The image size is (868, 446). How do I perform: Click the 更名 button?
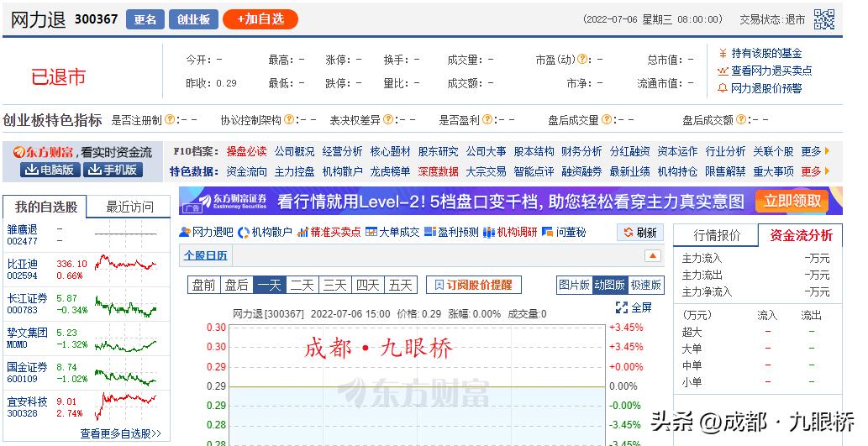click(145, 19)
